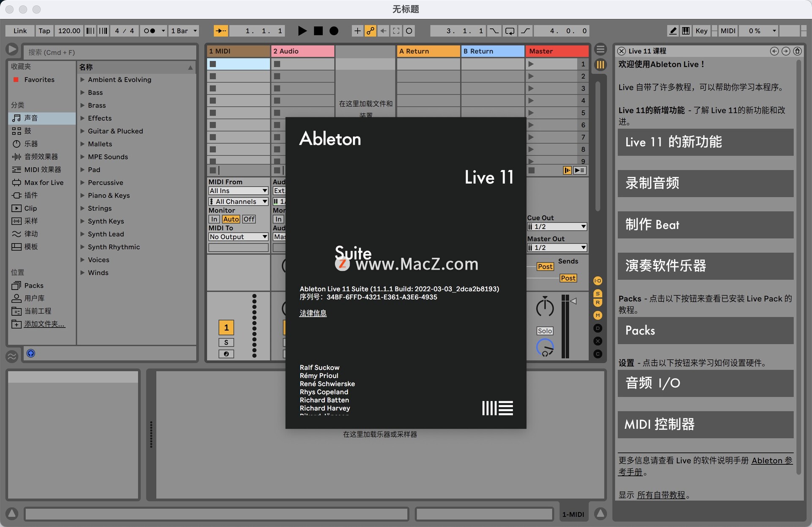812x527 pixels.
Task: Toggle the Sends section S button
Action: pyautogui.click(x=598, y=293)
